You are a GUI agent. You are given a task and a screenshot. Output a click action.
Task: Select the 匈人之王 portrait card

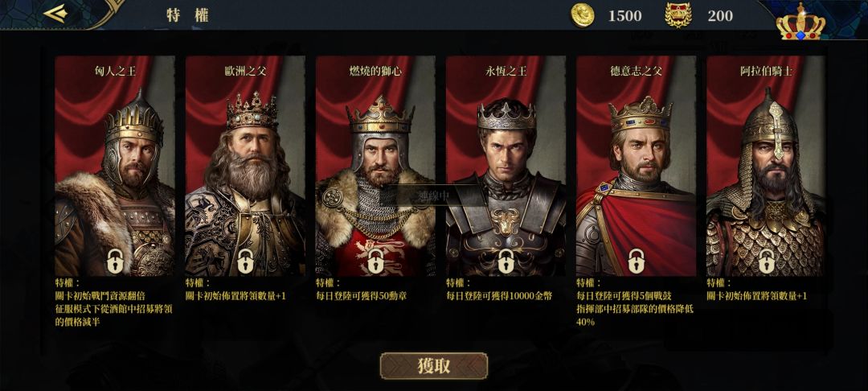pyautogui.click(x=115, y=166)
